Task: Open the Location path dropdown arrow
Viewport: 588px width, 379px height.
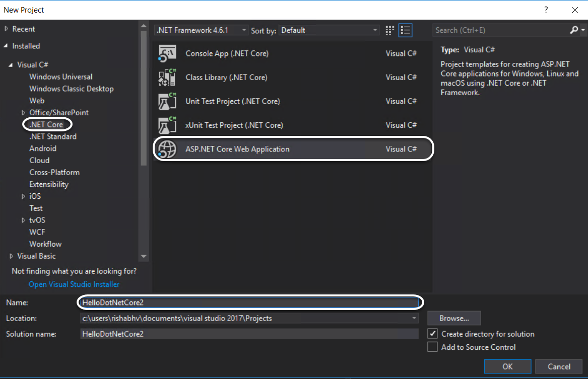Action: click(414, 318)
